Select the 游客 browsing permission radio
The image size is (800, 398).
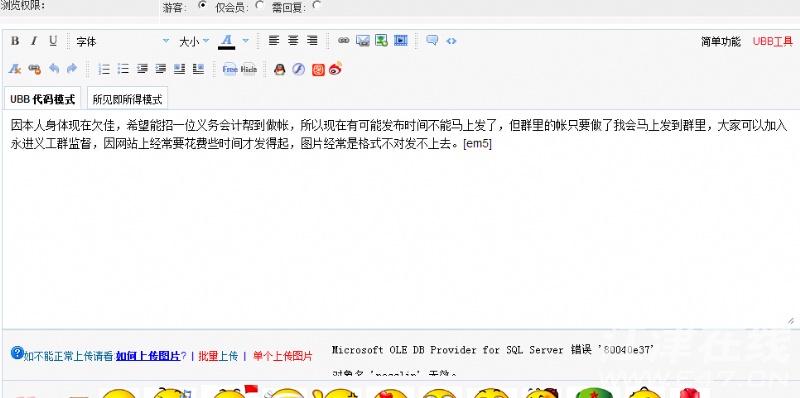click(x=203, y=6)
